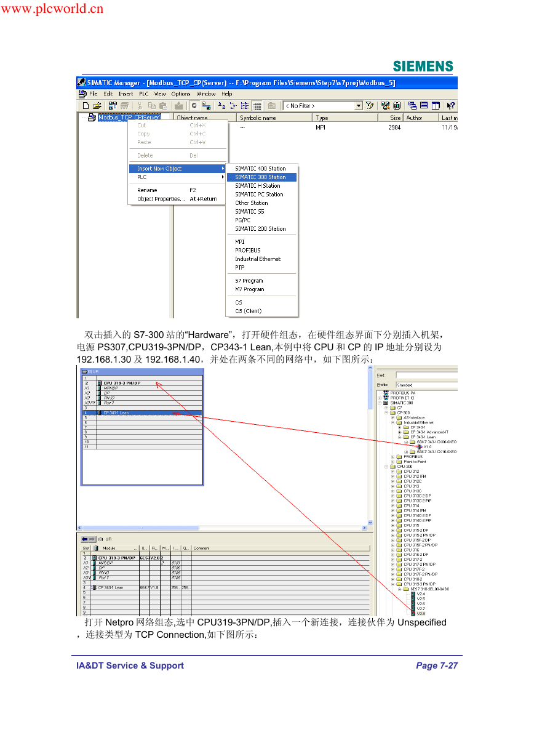This screenshot has width=534, height=756.
Task: Open the Profile Standard dropdown in catalog
Action: click(426, 385)
